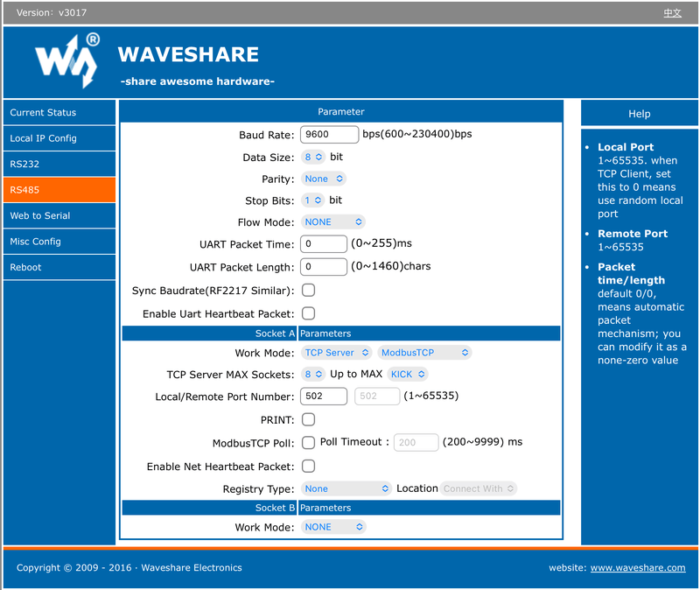Enable the ModbusTCP Poll checkbox

pyautogui.click(x=309, y=443)
